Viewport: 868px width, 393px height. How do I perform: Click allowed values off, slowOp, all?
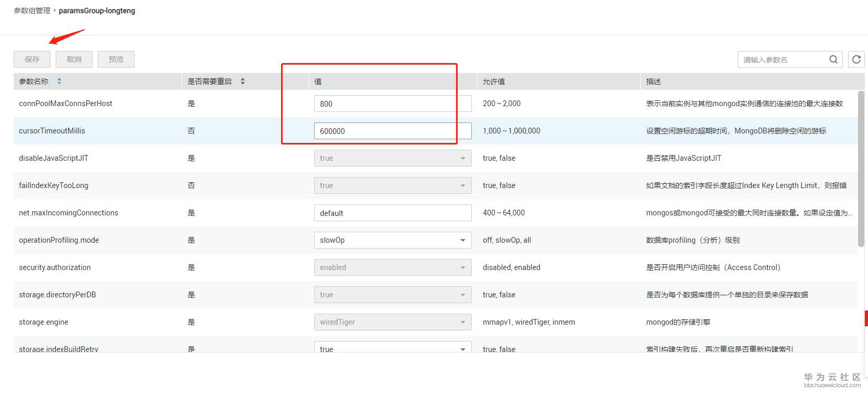coord(507,240)
